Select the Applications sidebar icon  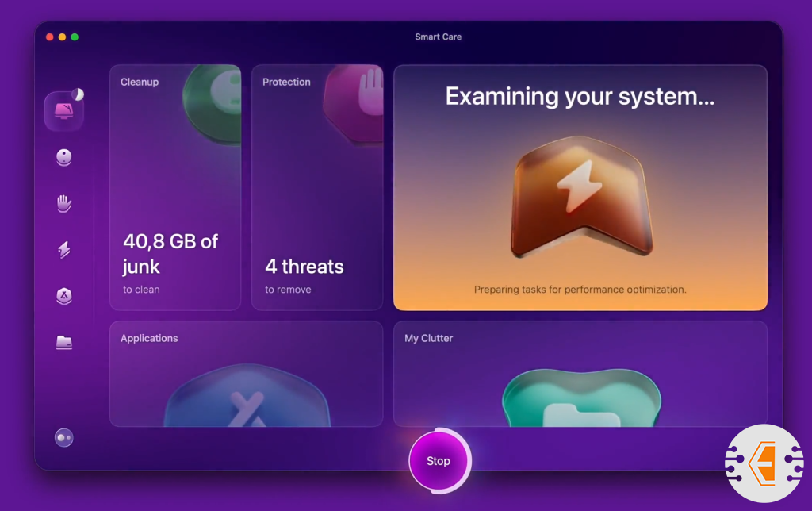click(x=64, y=296)
